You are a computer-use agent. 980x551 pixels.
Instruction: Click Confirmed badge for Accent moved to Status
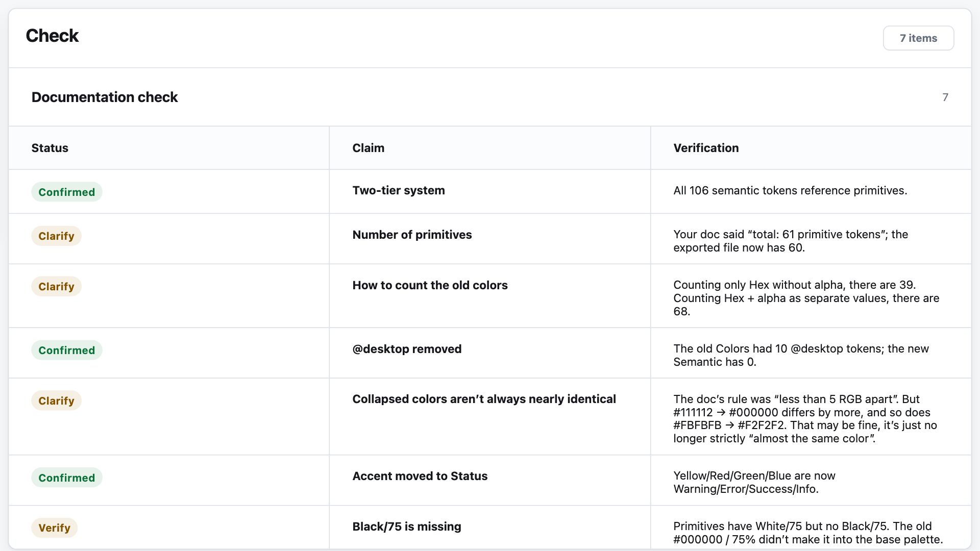pyautogui.click(x=67, y=478)
